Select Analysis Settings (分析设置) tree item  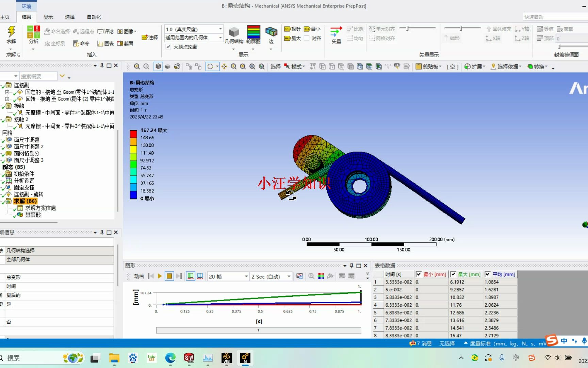(x=24, y=181)
